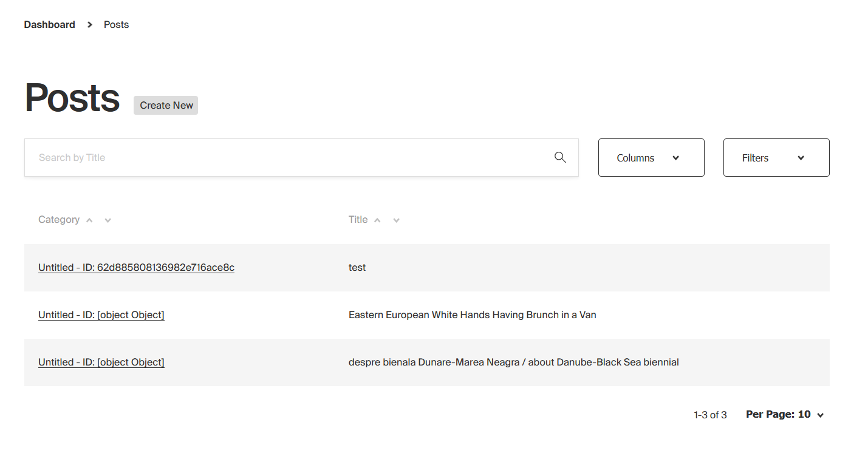Sort Category column descending arrow
The height and width of the screenshot is (459, 868).
(x=108, y=220)
